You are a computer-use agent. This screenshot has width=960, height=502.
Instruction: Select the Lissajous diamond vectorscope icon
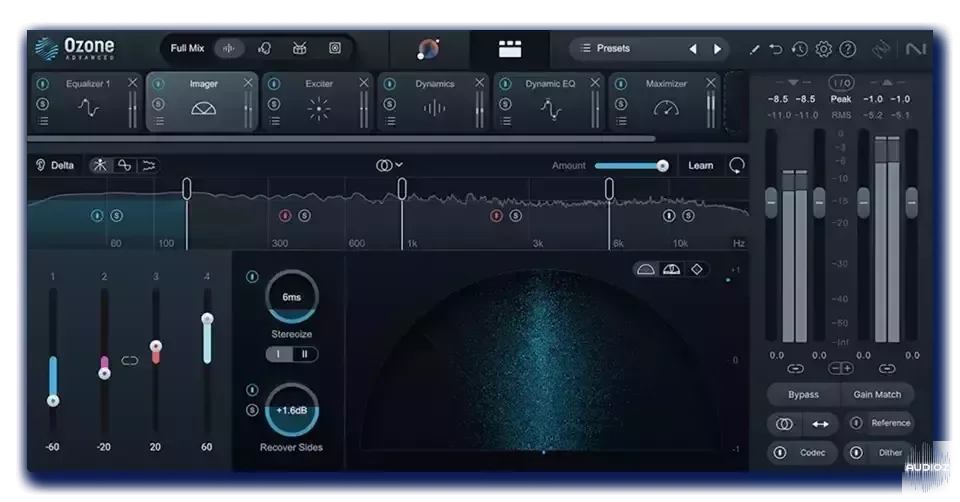point(697,269)
